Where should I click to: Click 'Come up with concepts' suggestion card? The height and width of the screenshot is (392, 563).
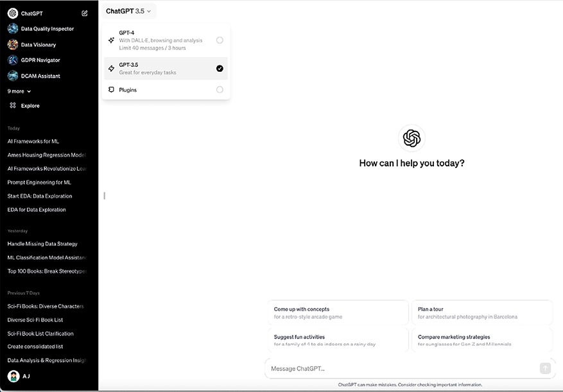(x=338, y=312)
